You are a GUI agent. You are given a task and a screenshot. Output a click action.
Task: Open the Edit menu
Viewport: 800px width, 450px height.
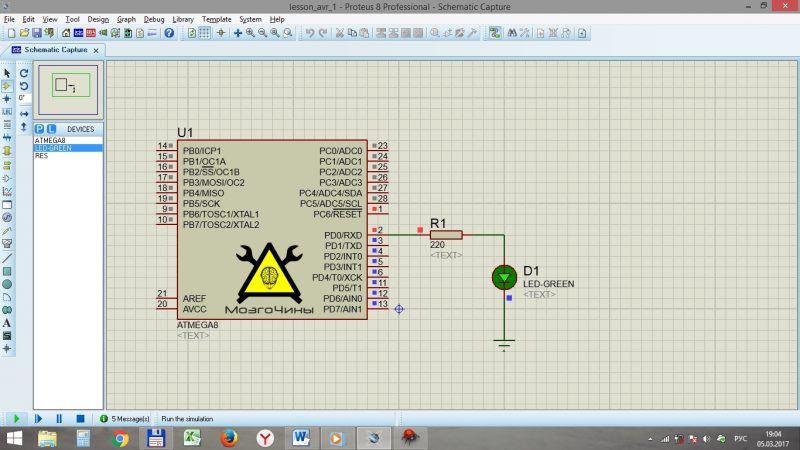[x=29, y=19]
